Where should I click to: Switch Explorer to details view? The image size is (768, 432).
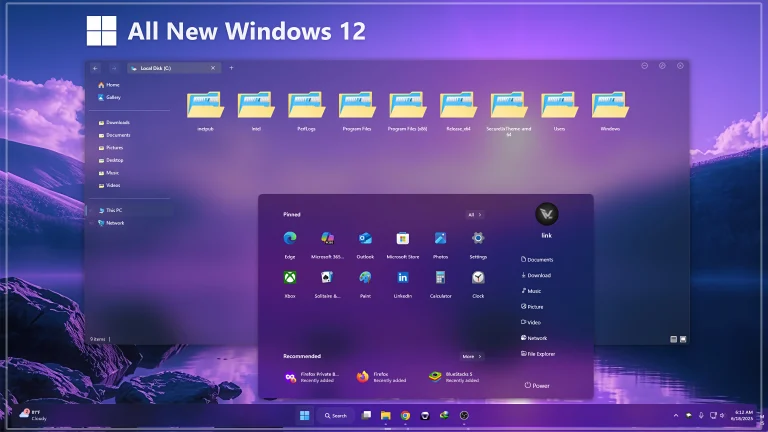click(673, 339)
